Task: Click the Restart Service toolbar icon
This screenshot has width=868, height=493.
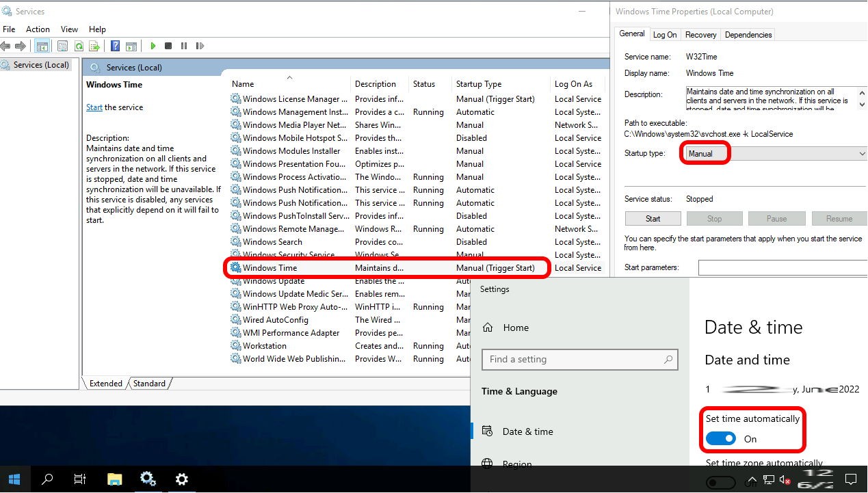Action: [x=200, y=46]
